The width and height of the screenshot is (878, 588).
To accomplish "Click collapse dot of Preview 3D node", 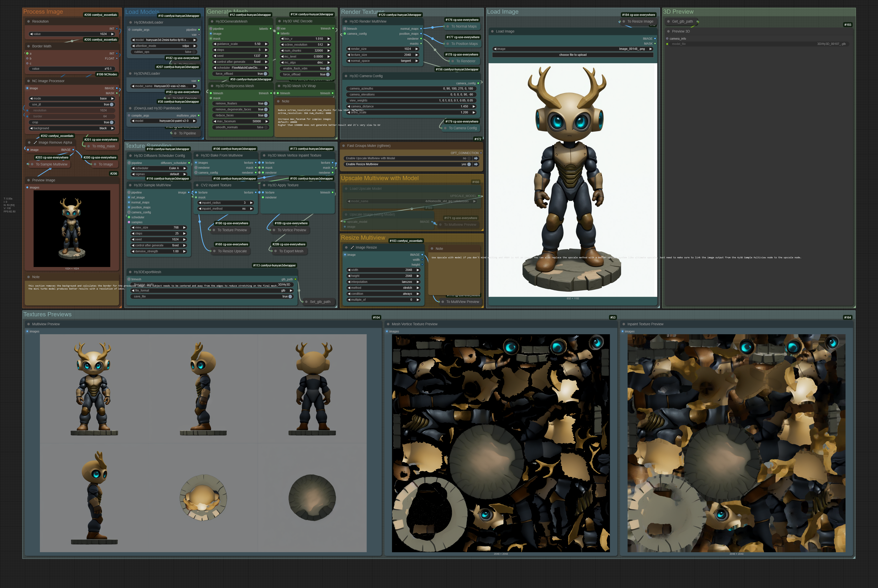I will tap(668, 32).
